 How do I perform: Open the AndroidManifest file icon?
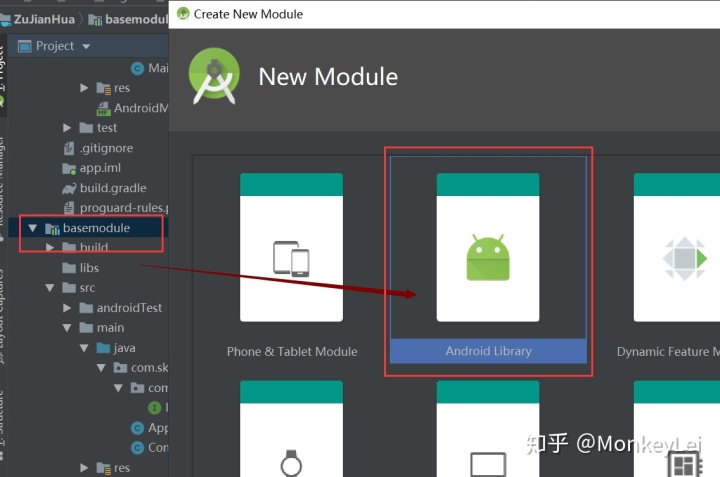(103, 108)
